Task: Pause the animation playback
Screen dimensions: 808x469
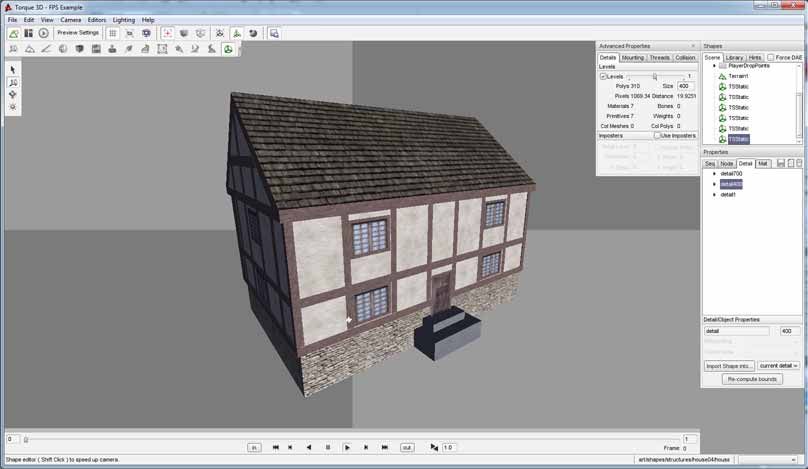Action: [x=328, y=447]
